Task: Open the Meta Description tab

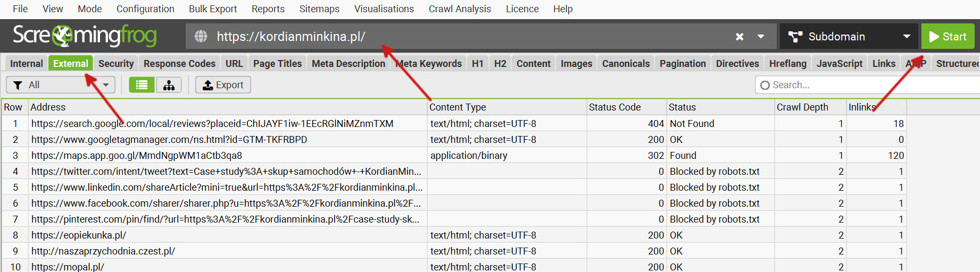Action: click(x=348, y=64)
